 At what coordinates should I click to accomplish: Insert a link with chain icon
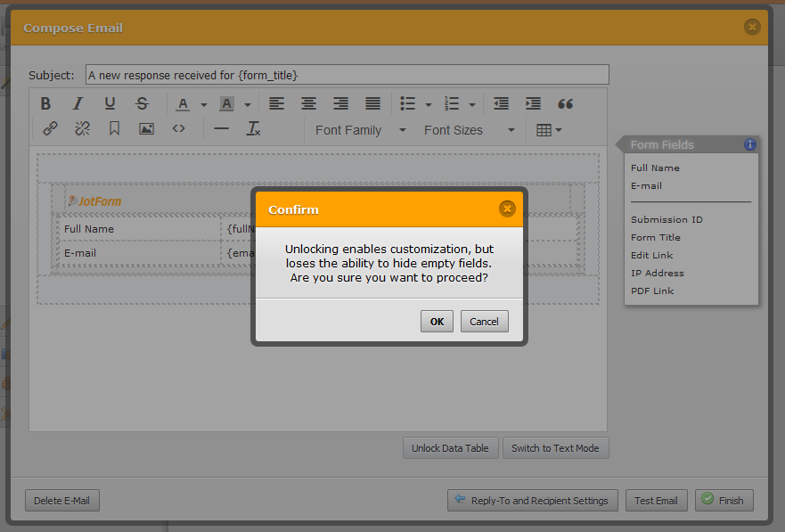51,129
